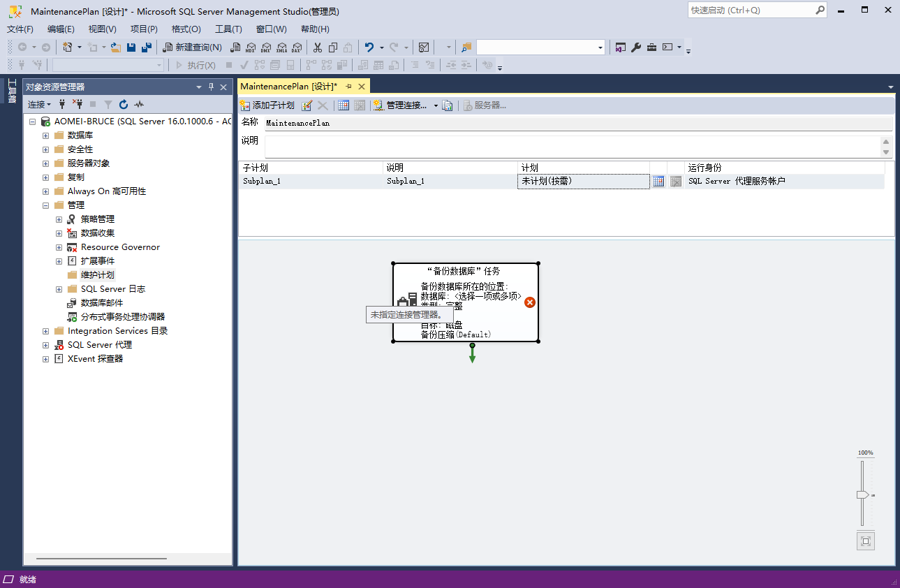This screenshot has height=588, width=900.
Task: Select the 数据库邮件 tree item
Action: pos(102,303)
